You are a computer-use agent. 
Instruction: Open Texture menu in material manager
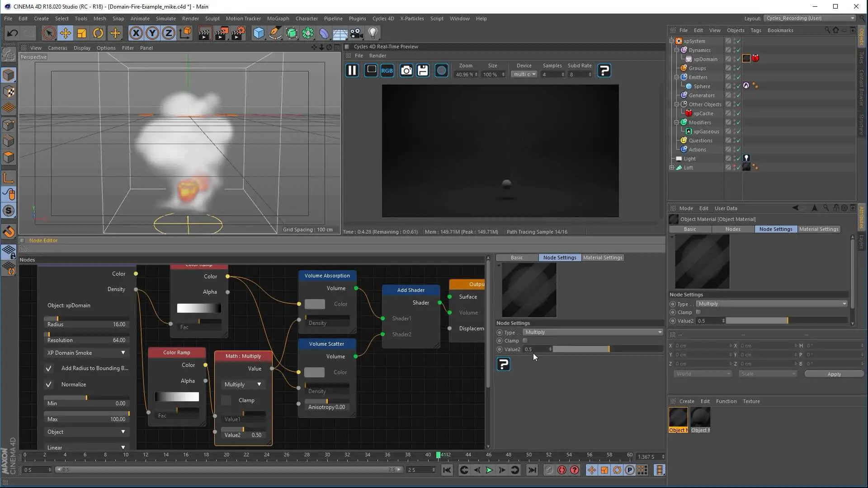[x=751, y=401]
